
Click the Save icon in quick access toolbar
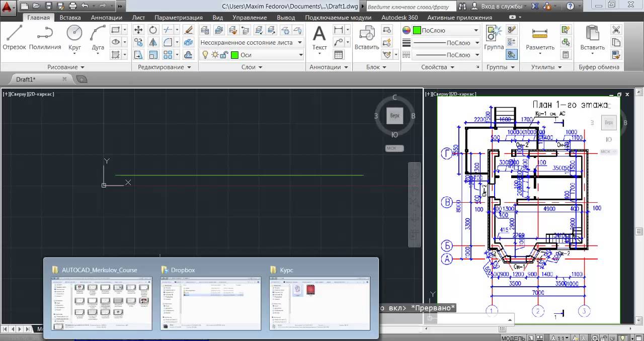[x=49, y=6]
